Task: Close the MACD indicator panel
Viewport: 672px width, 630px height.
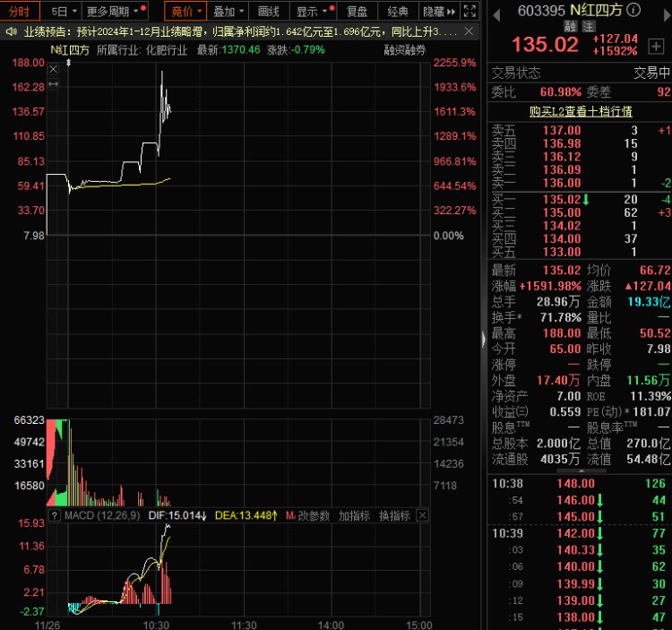Action: point(422,515)
